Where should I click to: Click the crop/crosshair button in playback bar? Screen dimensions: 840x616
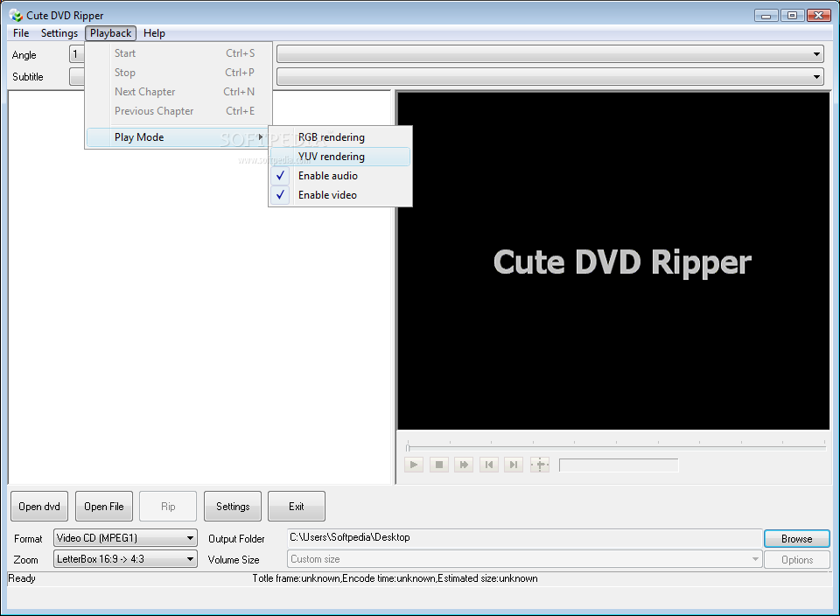(540, 465)
